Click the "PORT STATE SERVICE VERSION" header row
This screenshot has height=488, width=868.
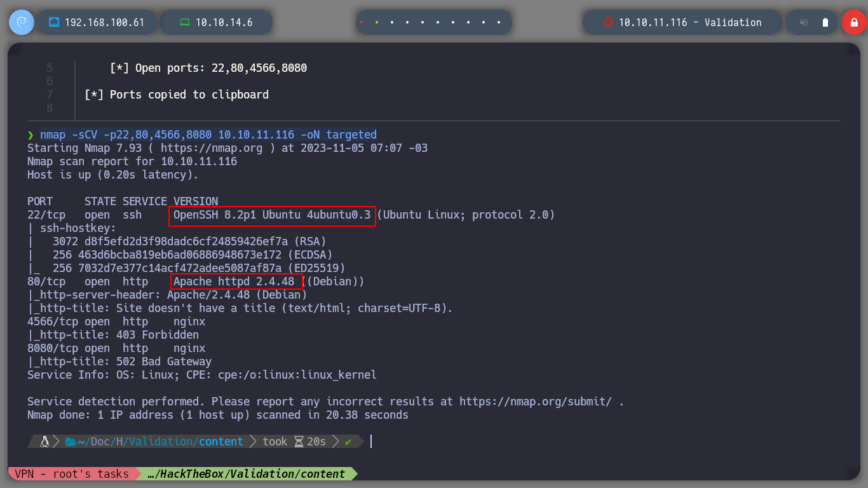click(123, 201)
